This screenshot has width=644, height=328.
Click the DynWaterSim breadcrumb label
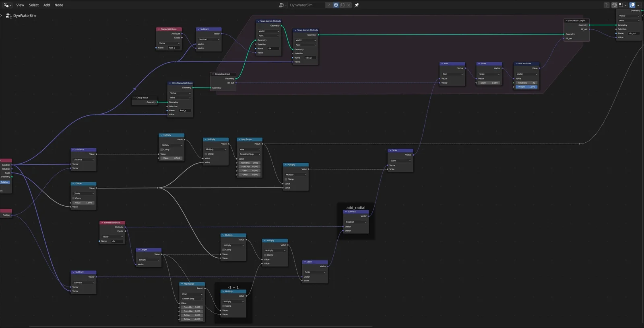pyautogui.click(x=24, y=16)
